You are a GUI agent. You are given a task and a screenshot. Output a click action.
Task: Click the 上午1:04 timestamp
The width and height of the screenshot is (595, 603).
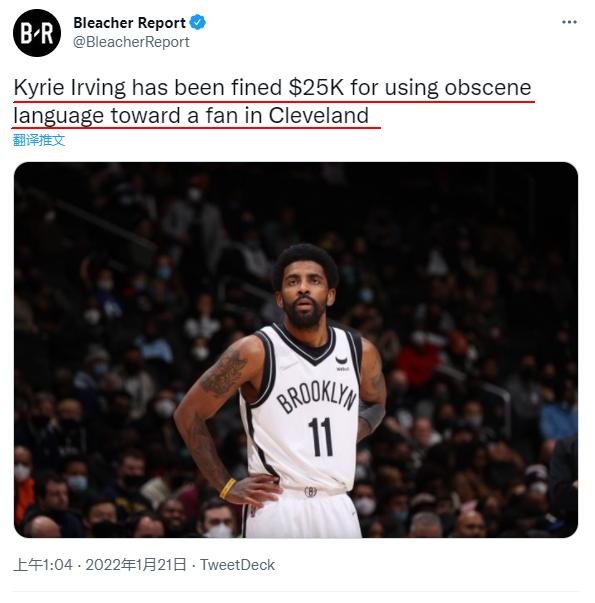(43, 565)
